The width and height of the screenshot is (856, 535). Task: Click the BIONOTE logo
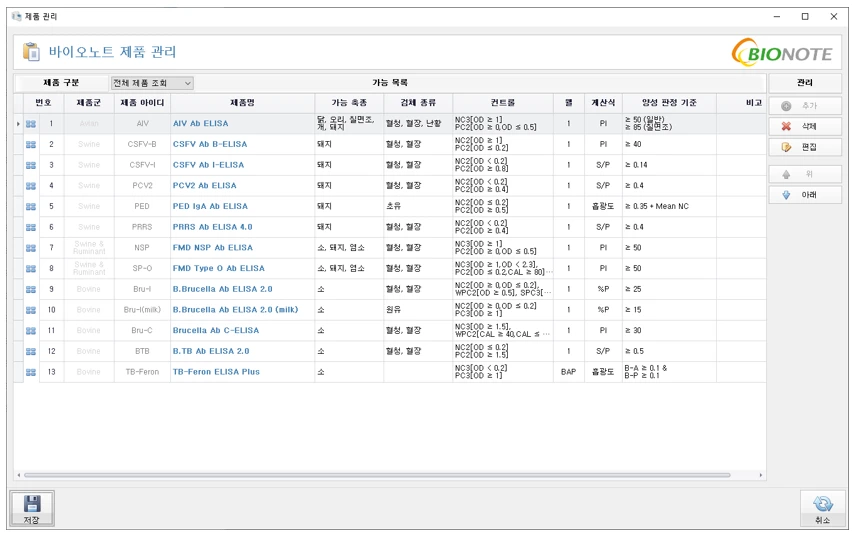pos(782,52)
